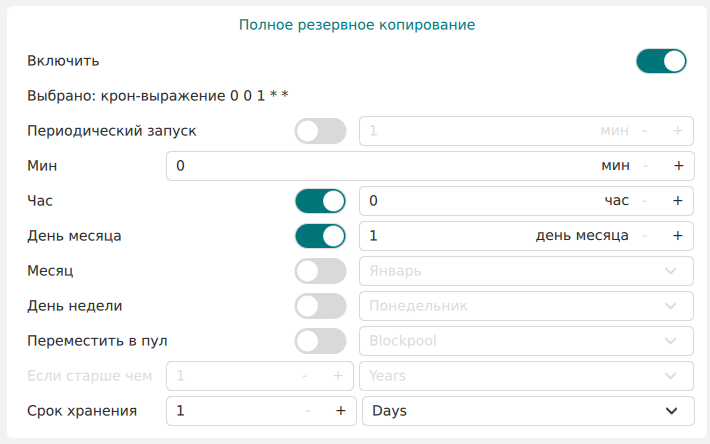Click plus icon in Мин field
Viewport: 710px width, 444px height.
tap(677, 166)
